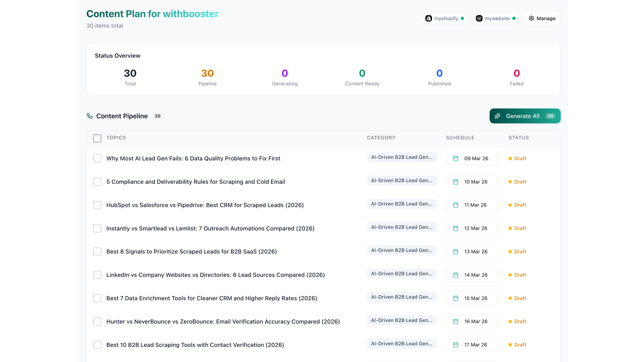Click the gear icon on Manage
Image resolution: width=644 pixels, height=362 pixels.
(x=531, y=18)
